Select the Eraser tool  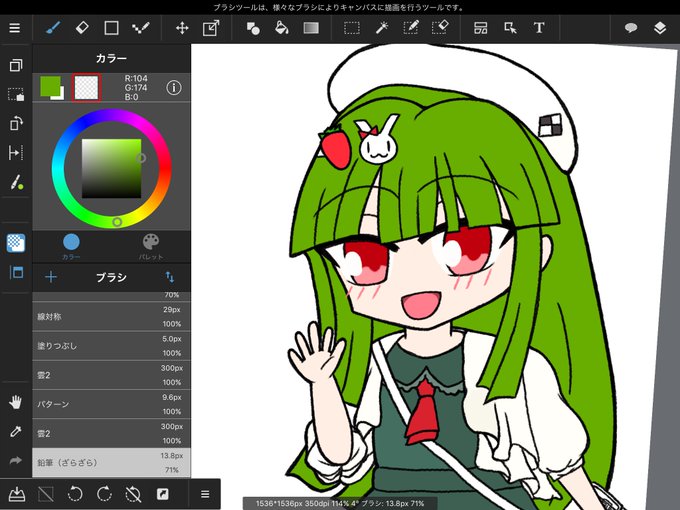[82, 28]
